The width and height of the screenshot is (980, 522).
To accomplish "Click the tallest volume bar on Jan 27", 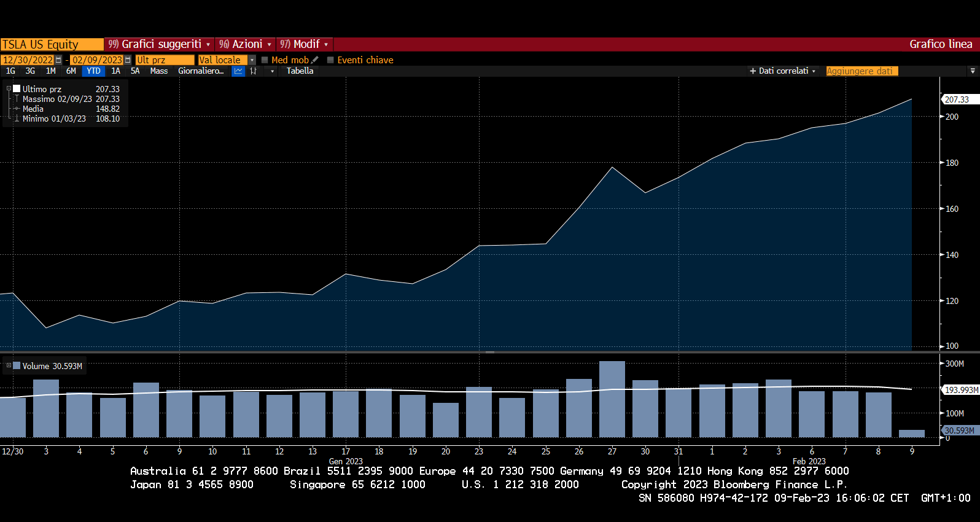I will [612, 399].
